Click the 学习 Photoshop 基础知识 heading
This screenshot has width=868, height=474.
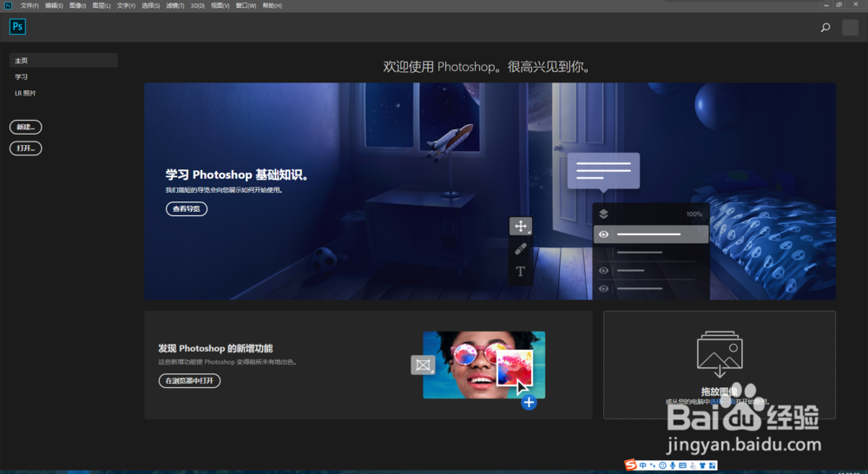pyautogui.click(x=237, y=175)
